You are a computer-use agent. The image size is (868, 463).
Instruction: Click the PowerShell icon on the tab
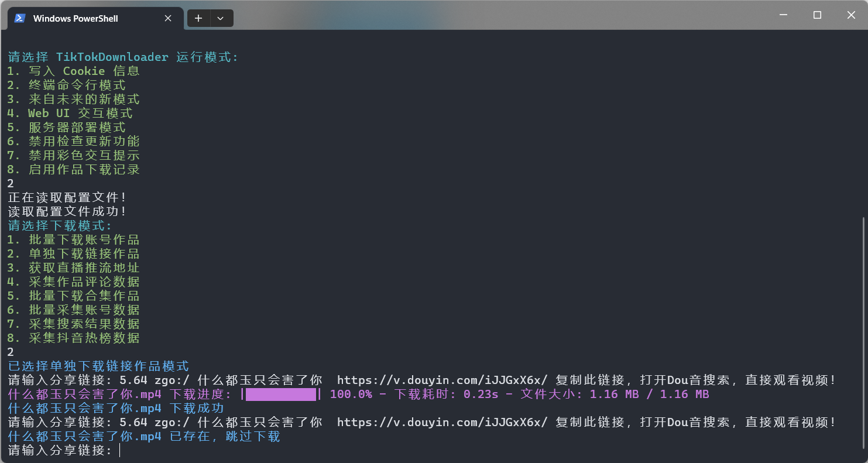pos(19,18)
